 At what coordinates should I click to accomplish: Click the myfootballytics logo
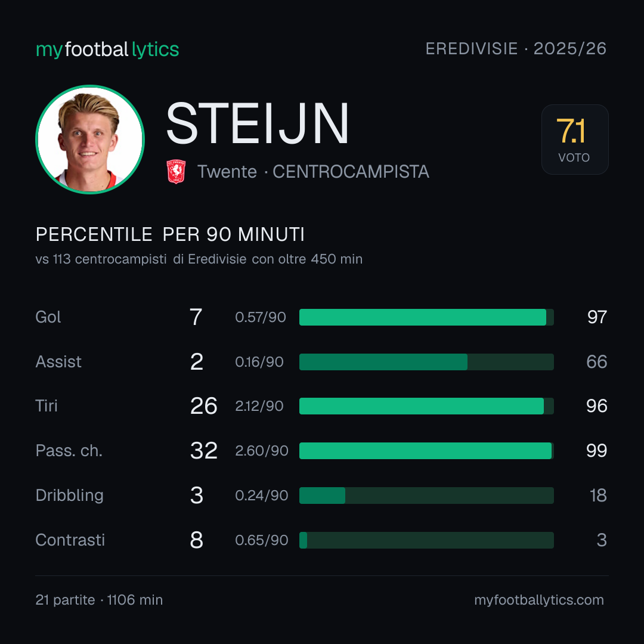[x=107, y=49]
